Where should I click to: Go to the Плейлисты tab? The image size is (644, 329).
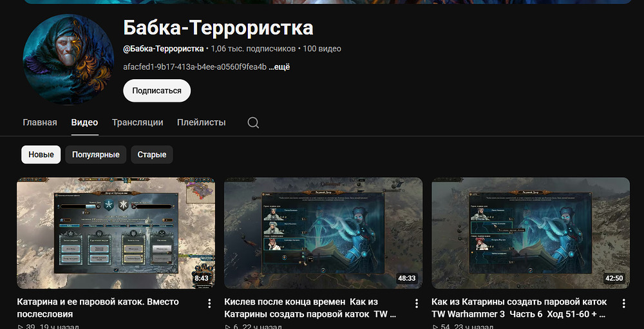click(201, 122)
